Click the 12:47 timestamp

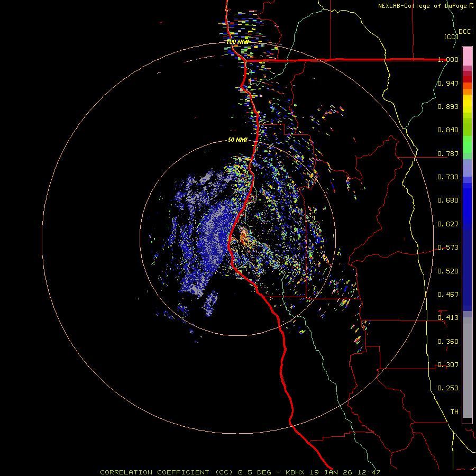369,472
